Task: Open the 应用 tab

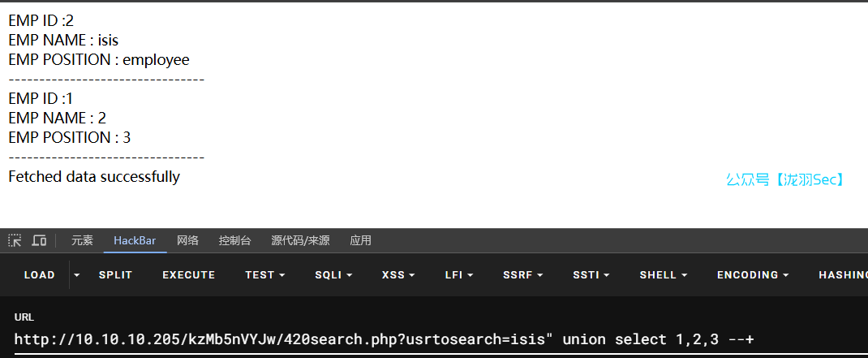Action: coord(360,240)
